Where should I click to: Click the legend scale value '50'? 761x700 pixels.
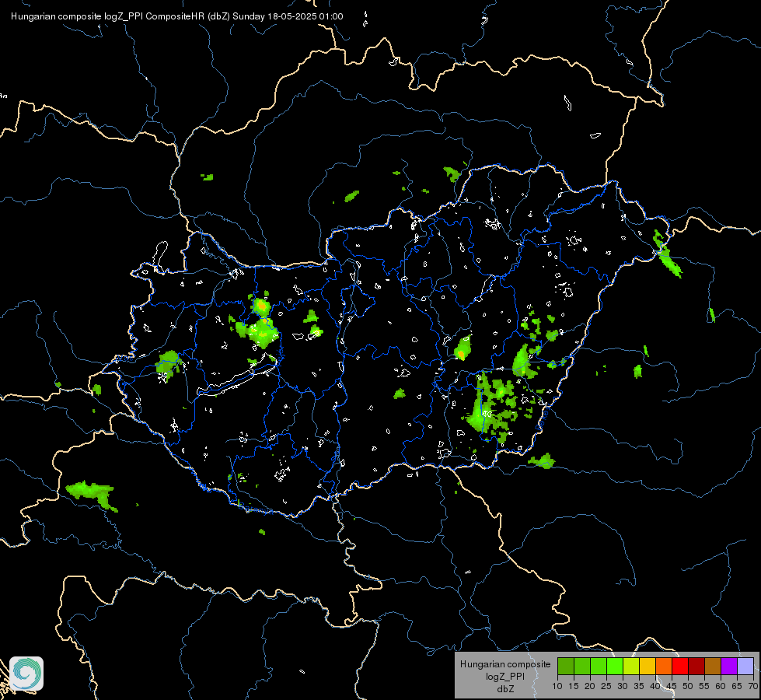tap(688, 687)
